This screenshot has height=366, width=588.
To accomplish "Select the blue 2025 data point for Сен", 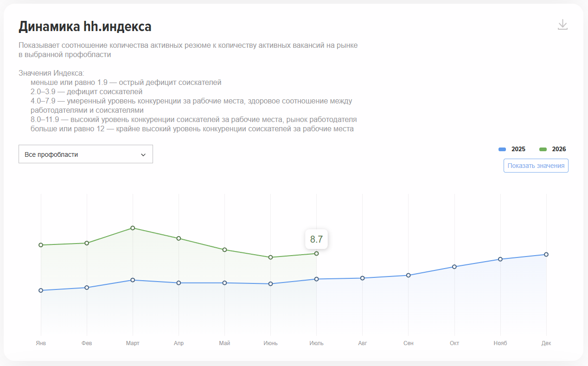I will click(409, 275).
